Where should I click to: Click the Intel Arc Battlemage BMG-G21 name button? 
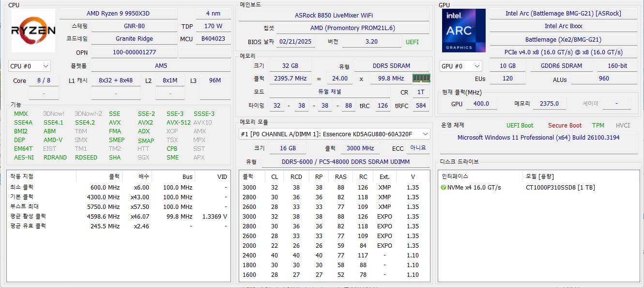click(x=563, y=14)
